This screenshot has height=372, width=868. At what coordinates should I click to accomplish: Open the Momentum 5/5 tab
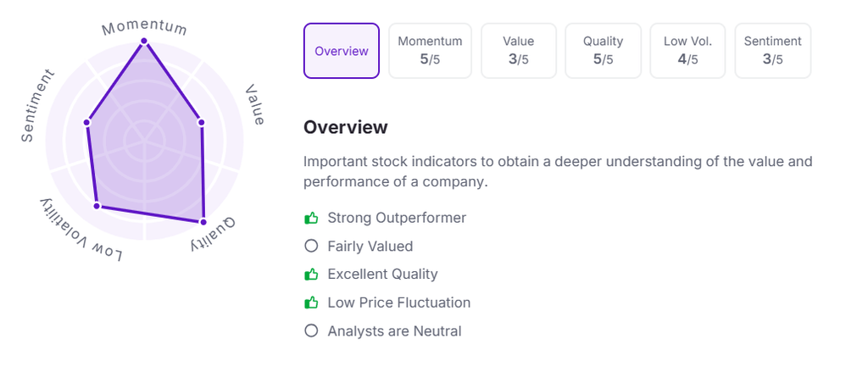(x=430, y=51)
